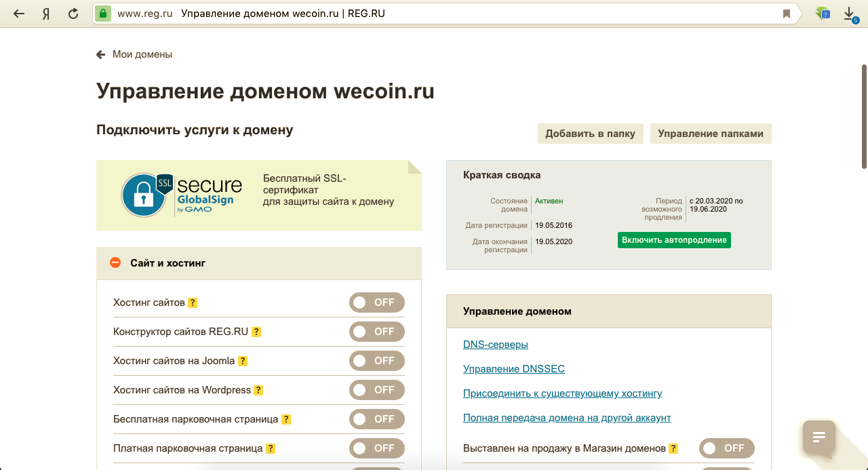Click the Краткая сводка heading

pos(502,175)
